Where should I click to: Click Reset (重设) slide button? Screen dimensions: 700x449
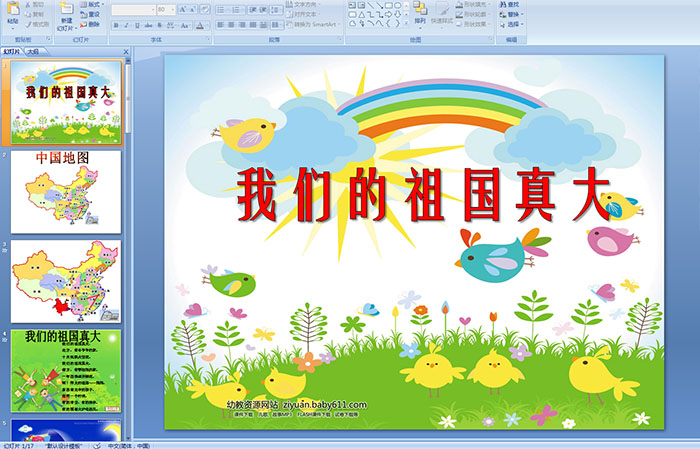[90, 14]
